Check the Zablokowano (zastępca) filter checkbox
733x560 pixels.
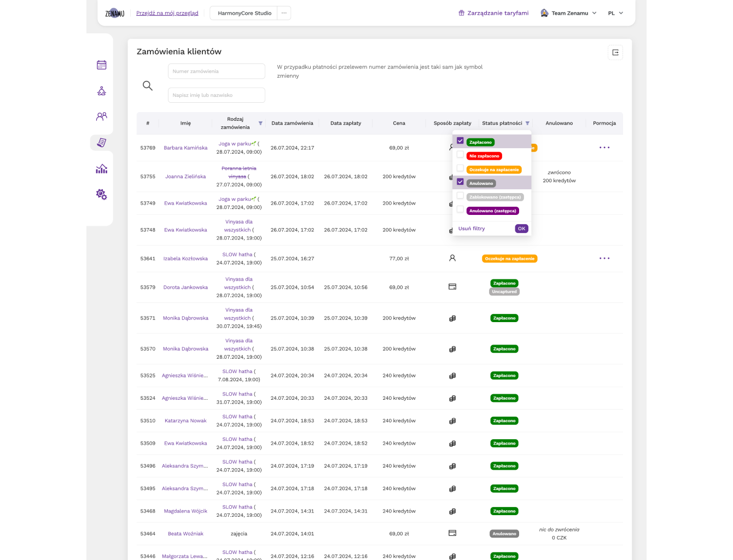click(460, 196)
